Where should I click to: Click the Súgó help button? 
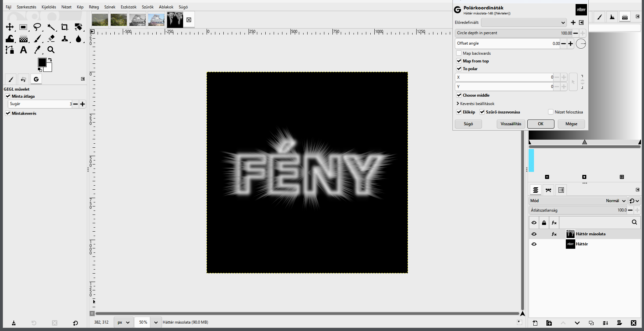468,124
